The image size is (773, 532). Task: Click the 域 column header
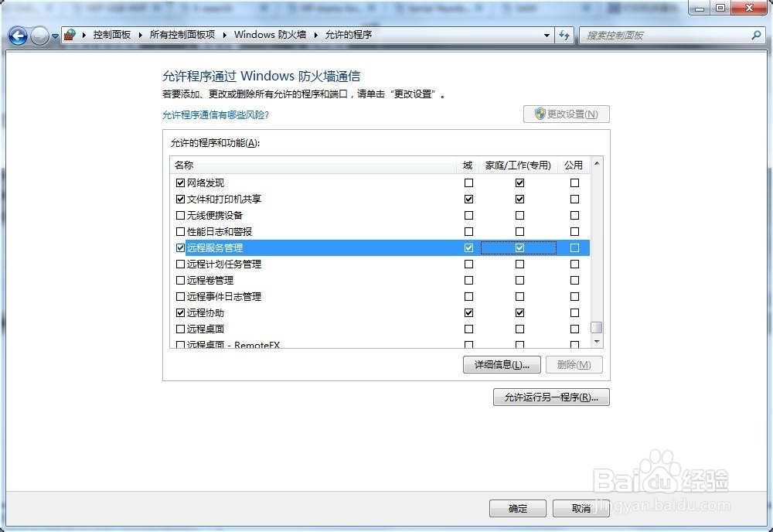pyautogui.click(x=468, y=165)
